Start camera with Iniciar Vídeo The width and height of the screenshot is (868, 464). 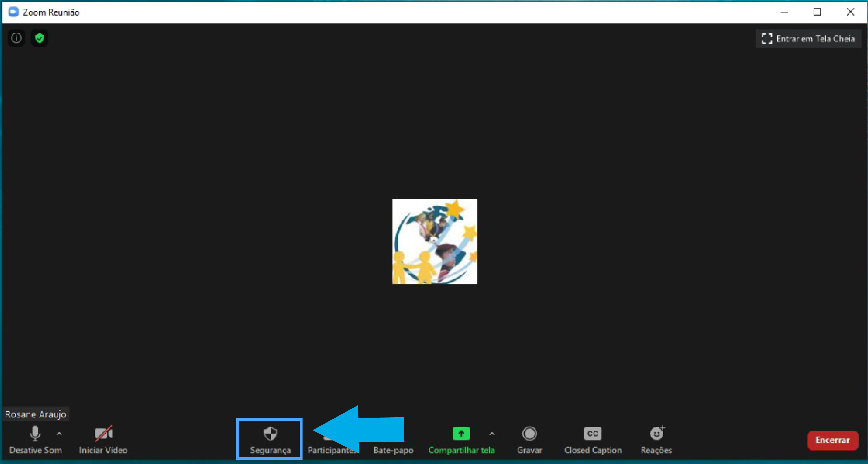(103, 440)
